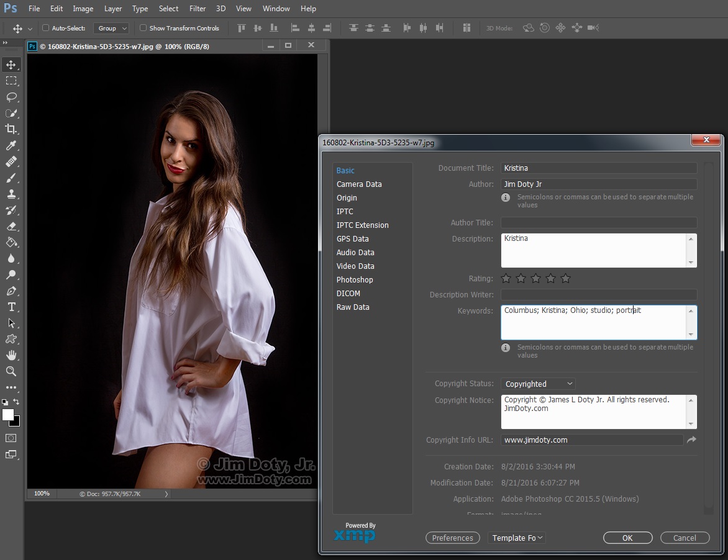The height and width of the screenshot is (560, 728).
Task: Toggle Show Transform Controls checkbox
Action: (143, 28)
